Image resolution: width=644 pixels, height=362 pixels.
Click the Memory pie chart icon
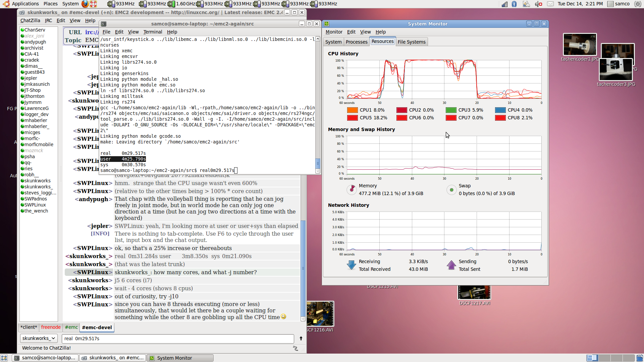[x=352, y=190]
